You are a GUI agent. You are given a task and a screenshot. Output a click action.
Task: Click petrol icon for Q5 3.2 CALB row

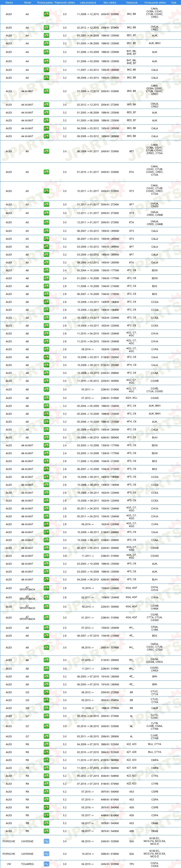(46, 708)
